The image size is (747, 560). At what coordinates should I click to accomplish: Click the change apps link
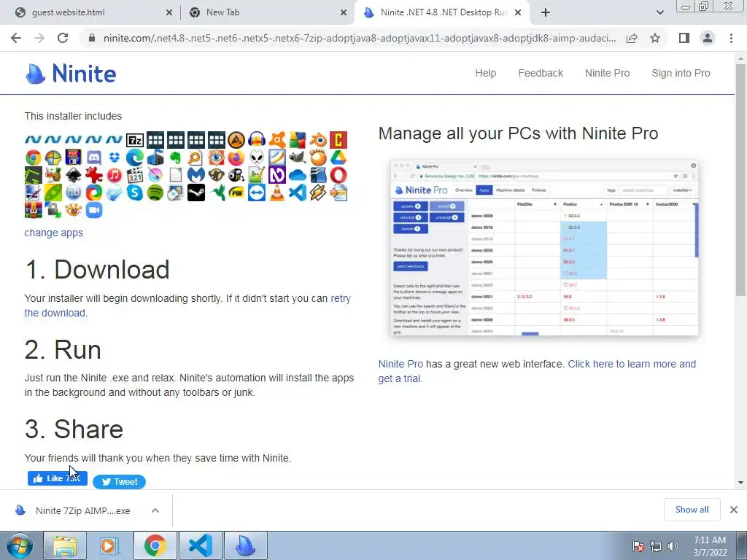click(53, 233)
